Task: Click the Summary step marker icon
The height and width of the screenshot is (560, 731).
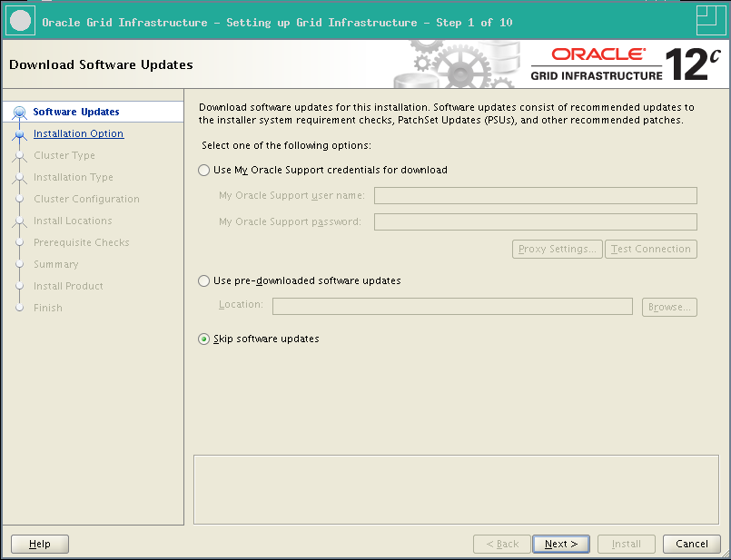Action: [20, 264]
